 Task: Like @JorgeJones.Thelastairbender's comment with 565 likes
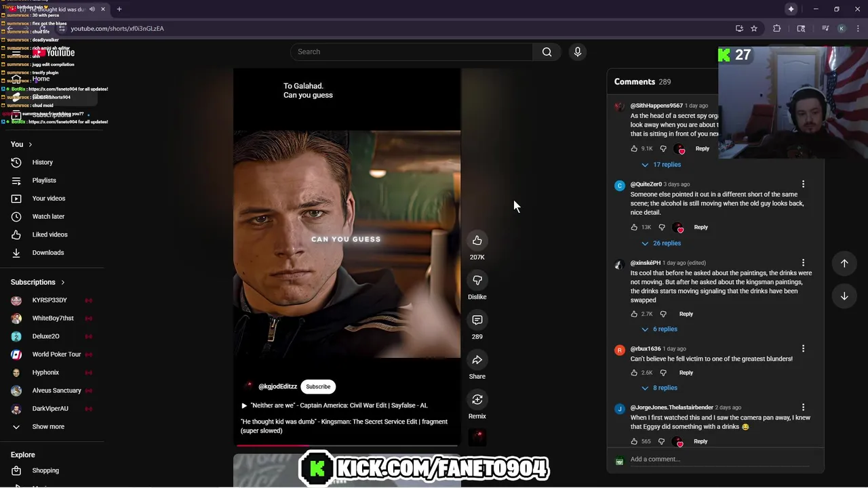coord(634,441)
